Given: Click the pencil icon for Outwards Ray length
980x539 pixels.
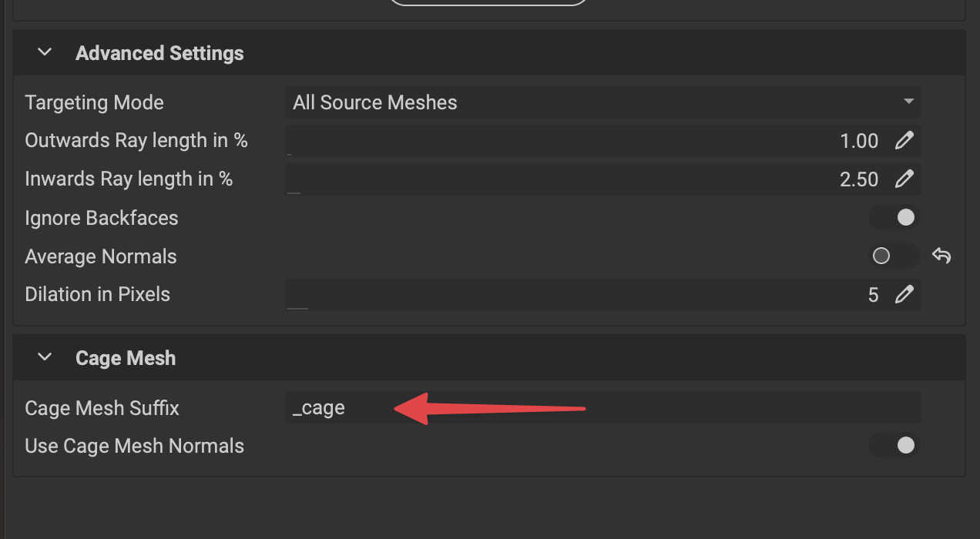Looking at the screenshot, I should coord(904,141).
